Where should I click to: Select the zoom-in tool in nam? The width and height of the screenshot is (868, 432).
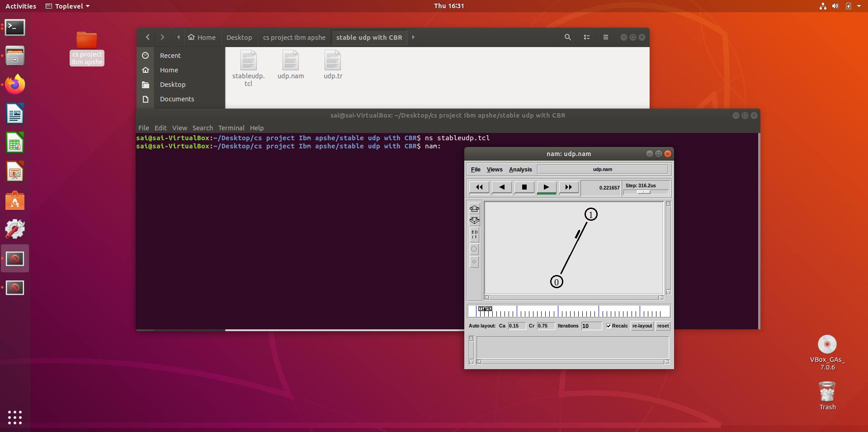point(474,209)
